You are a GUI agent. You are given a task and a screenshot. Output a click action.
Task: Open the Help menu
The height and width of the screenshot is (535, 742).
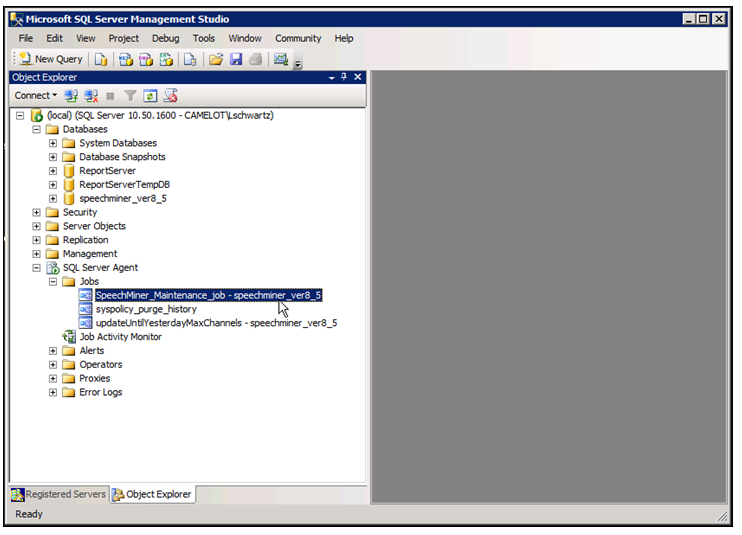(x=344, y=38)
